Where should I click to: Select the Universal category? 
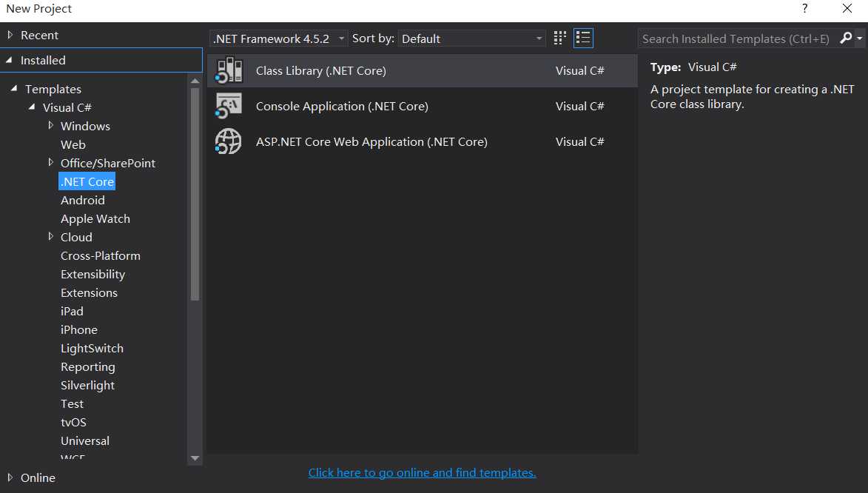[84, 441]
